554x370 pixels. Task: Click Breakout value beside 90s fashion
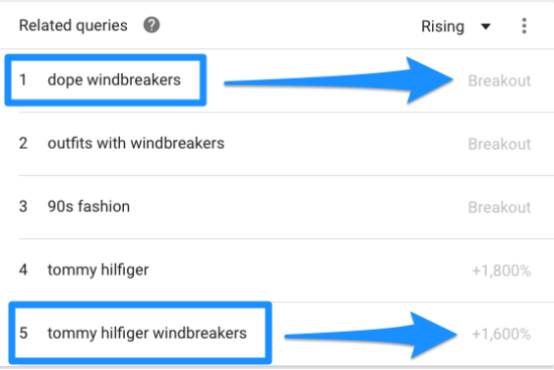pos(499,207)
